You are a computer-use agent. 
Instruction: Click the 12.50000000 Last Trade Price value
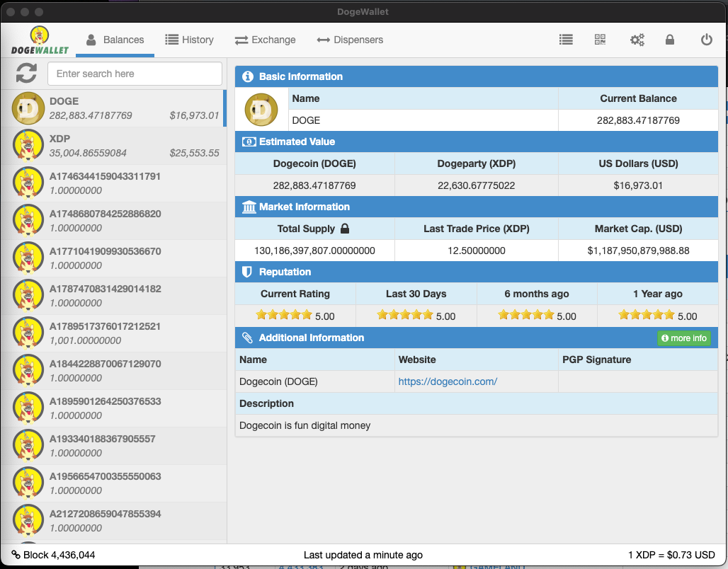(477, 251)
